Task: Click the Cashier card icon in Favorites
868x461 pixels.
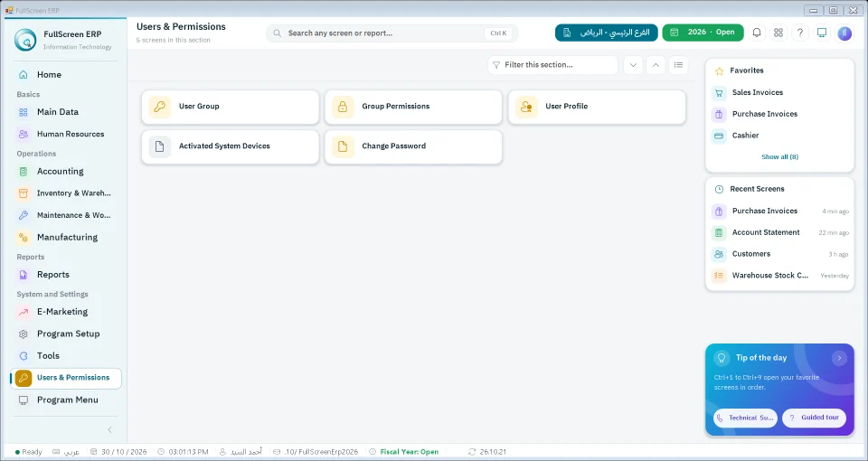Action: [719, 136]
